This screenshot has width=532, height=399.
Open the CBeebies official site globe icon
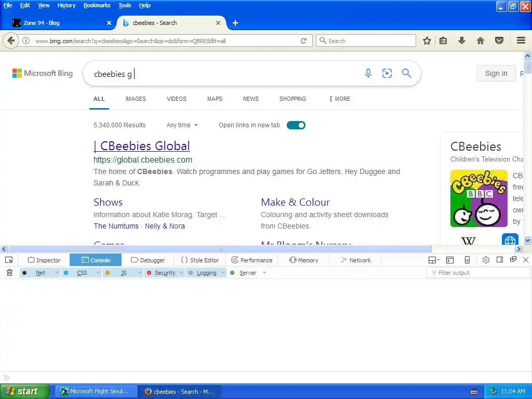click(x=510, y=239)
